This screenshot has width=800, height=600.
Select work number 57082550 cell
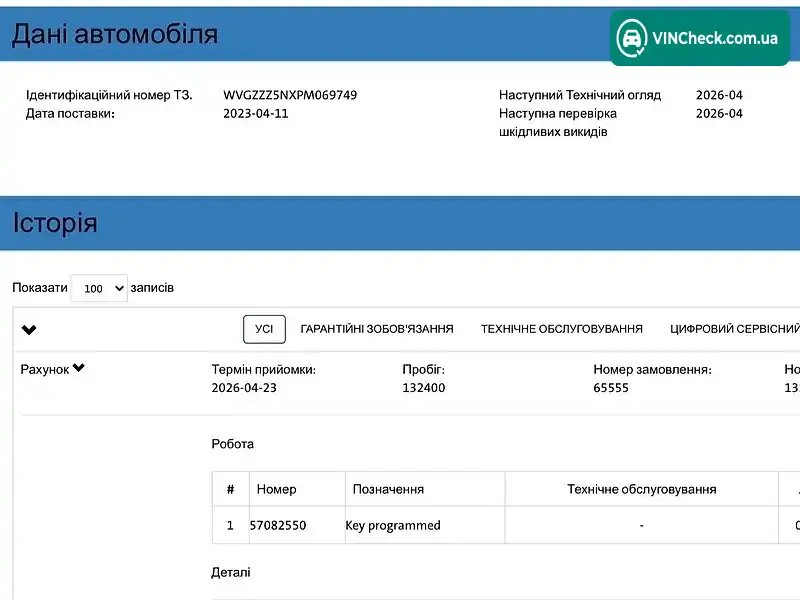click(x=297, y=525)
